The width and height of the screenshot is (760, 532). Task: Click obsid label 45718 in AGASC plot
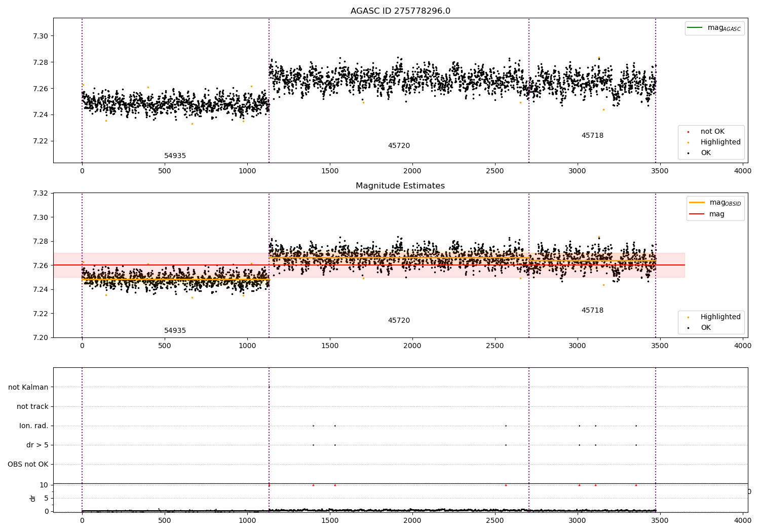coord(592,136)
